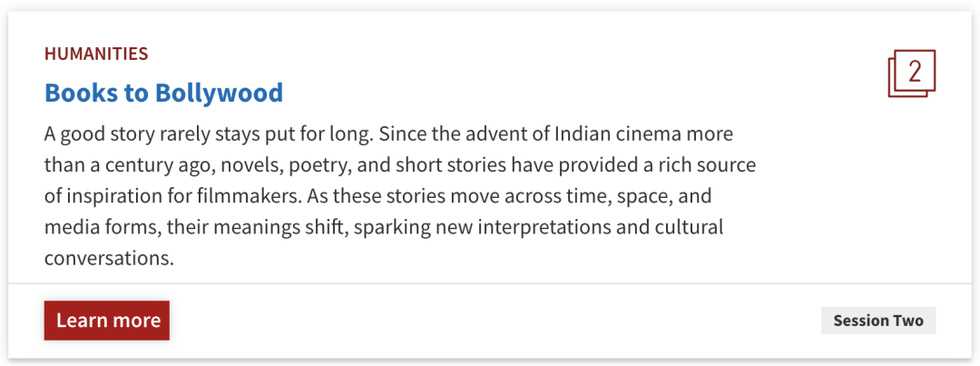
Task: Click the word Bollywood in the title
Action: pos(219,93)
